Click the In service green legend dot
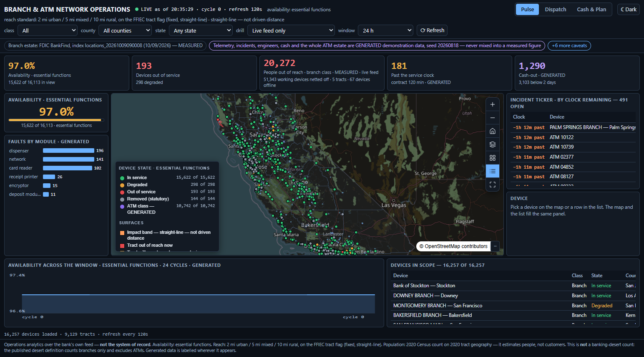 [x=122, y=178]
